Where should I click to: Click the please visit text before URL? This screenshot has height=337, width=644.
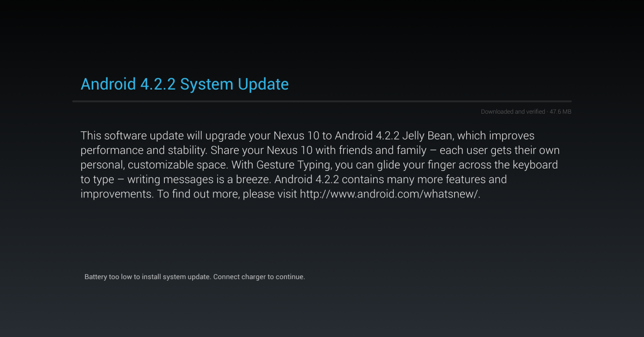[270, 194]
